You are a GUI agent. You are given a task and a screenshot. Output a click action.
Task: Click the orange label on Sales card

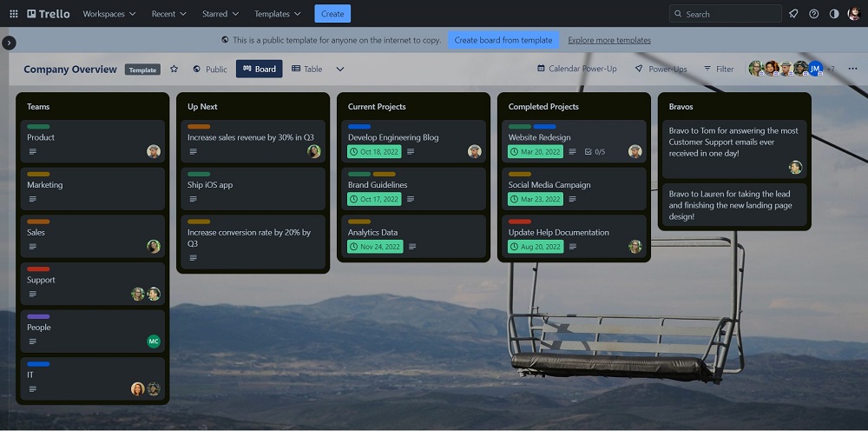click(x=38, y=222)
